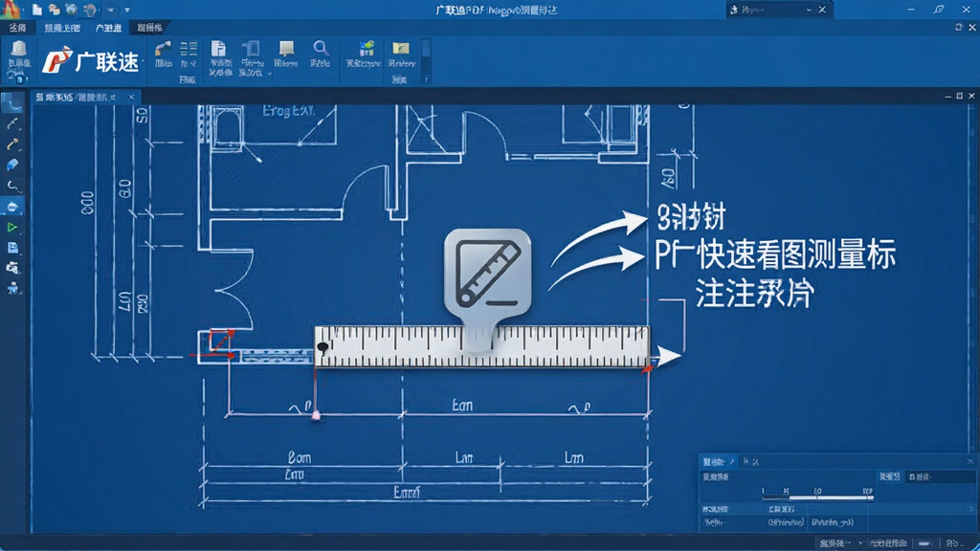The width and height of the screenshot is (980, 551).
Task: Click the help question mark in properties panel
Action: point(970,510)
